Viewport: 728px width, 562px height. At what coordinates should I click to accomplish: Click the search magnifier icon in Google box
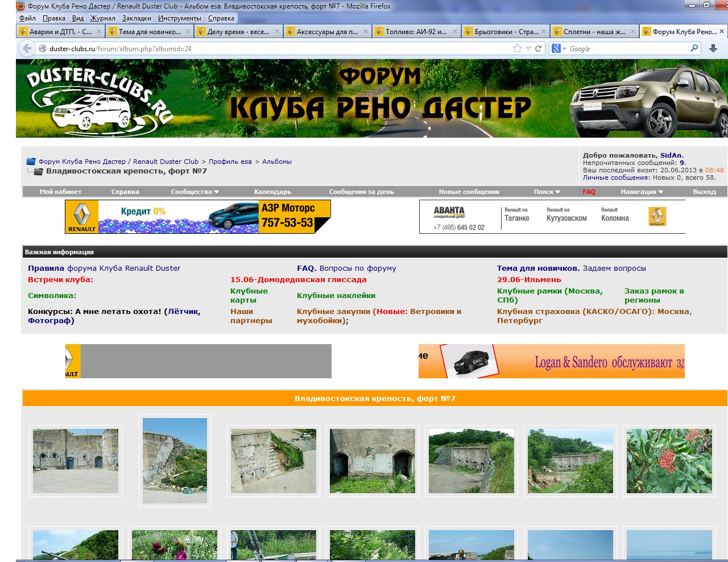coord(694,49)
